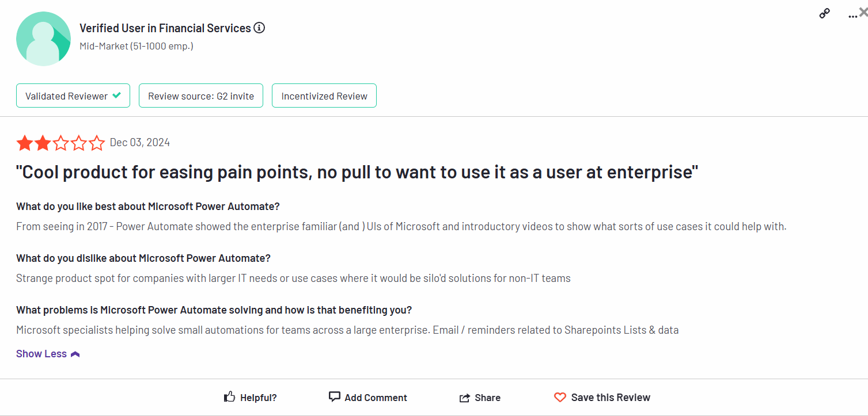Click the answer starting "From seeing in 2017"
Screen dimensions: 868x416
pyautogui.click(x=401, y=226)
